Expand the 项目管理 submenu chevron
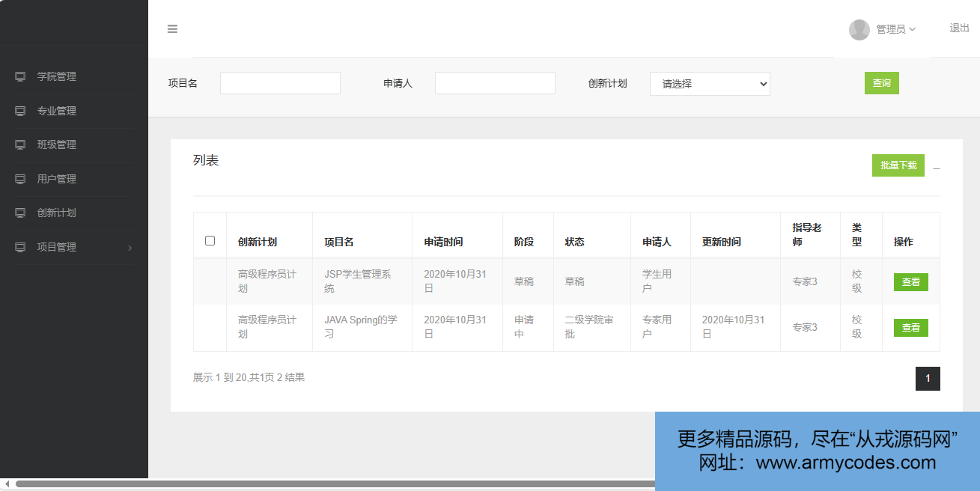The height and width of the screenshot is (491, 980). click(x=130, y=248)
